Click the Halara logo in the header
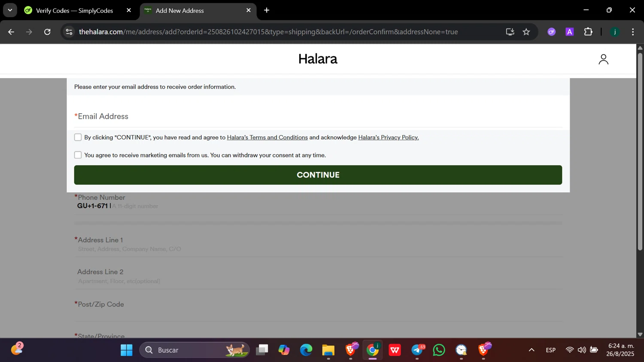644x362 pixels. (318, 59)
